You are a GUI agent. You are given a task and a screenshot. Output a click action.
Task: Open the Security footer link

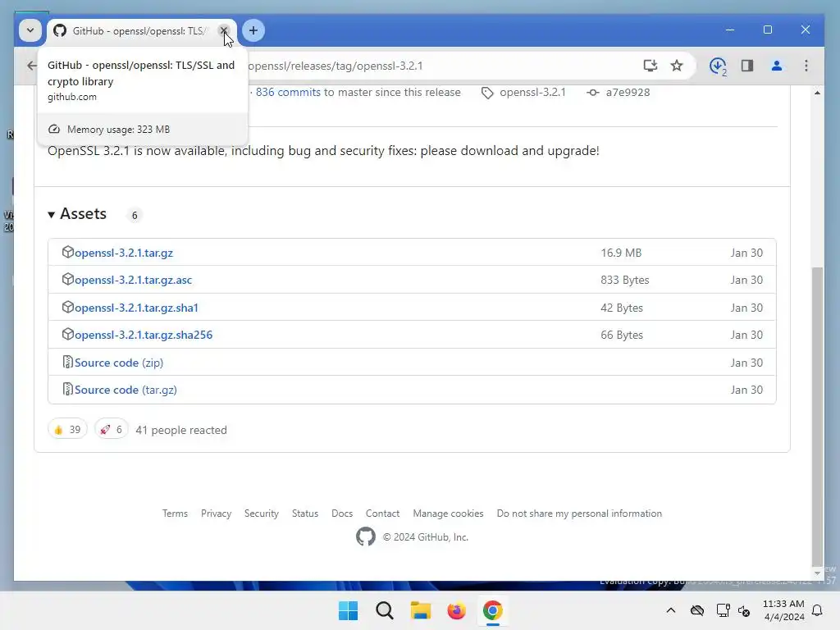coord(262,514)
